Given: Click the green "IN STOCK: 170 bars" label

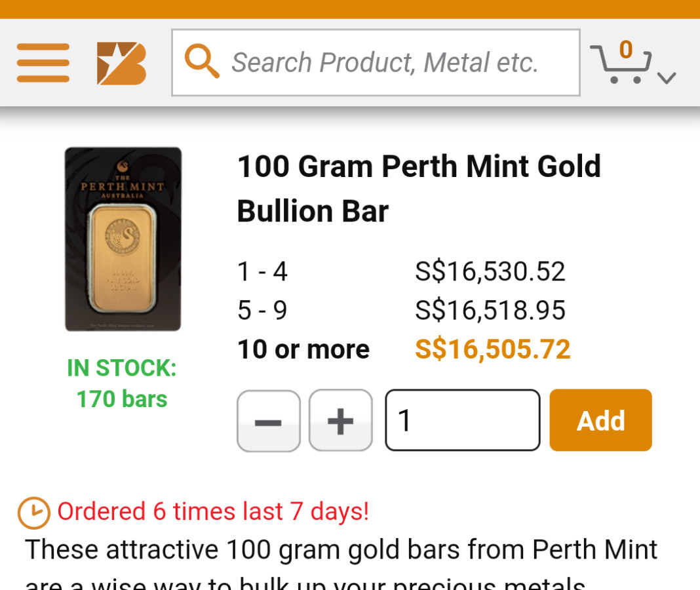Looking at the screenshot, I should point(122,383).
